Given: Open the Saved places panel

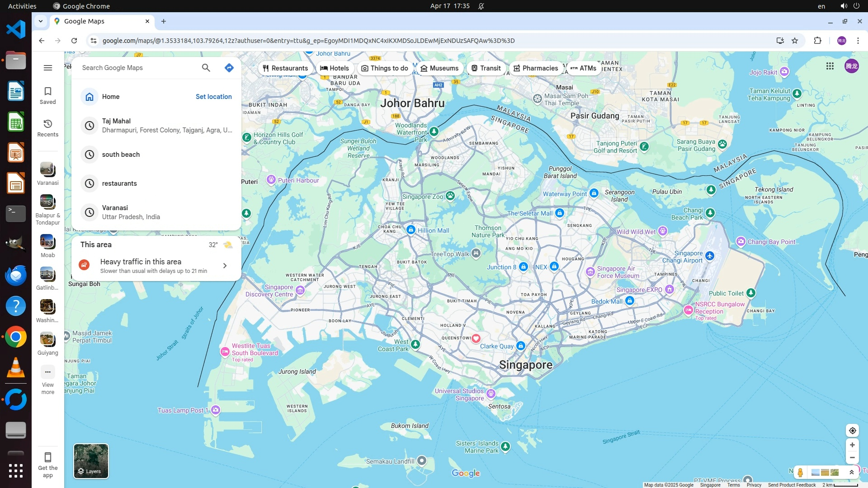Looking at the screenshot, I should pyautogui.click(x=48, y=95).
